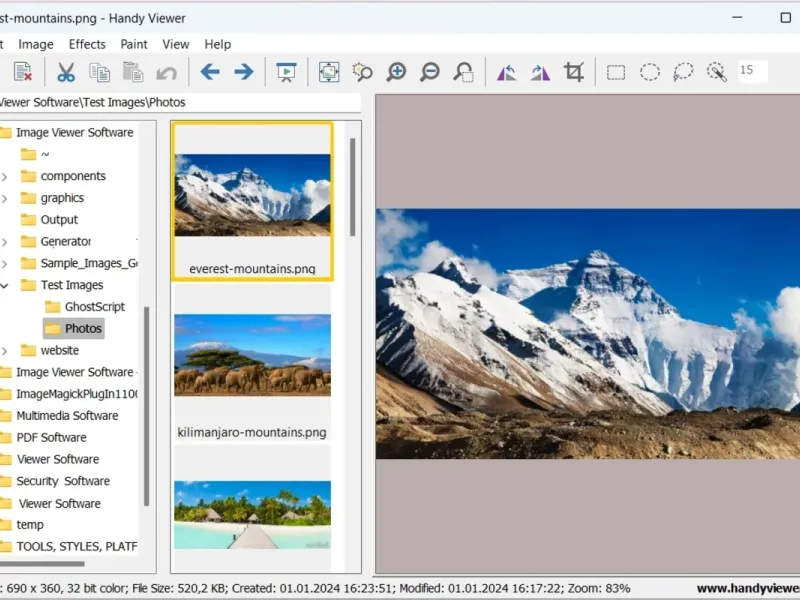Select the lasso freehand selection tool
The height and width of the screenshot is (600, 800).
coord(683,72)
